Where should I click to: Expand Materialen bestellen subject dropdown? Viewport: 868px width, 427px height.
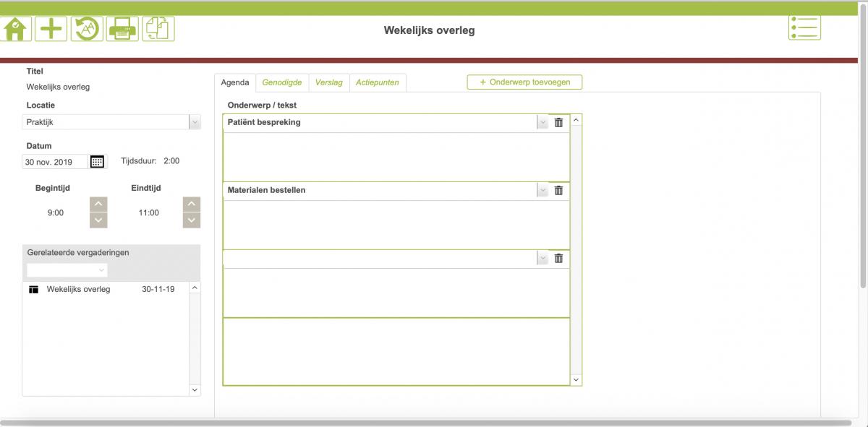[x=543, y=190]
